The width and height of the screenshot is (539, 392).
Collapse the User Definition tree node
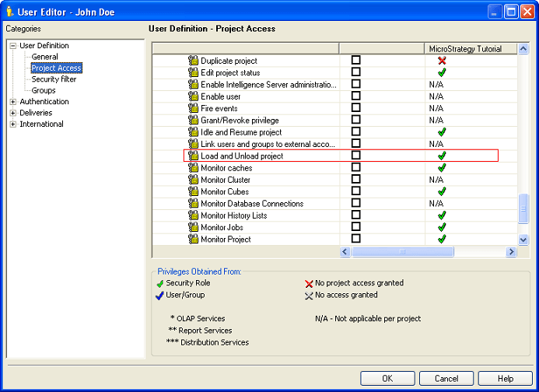point(13,46)
